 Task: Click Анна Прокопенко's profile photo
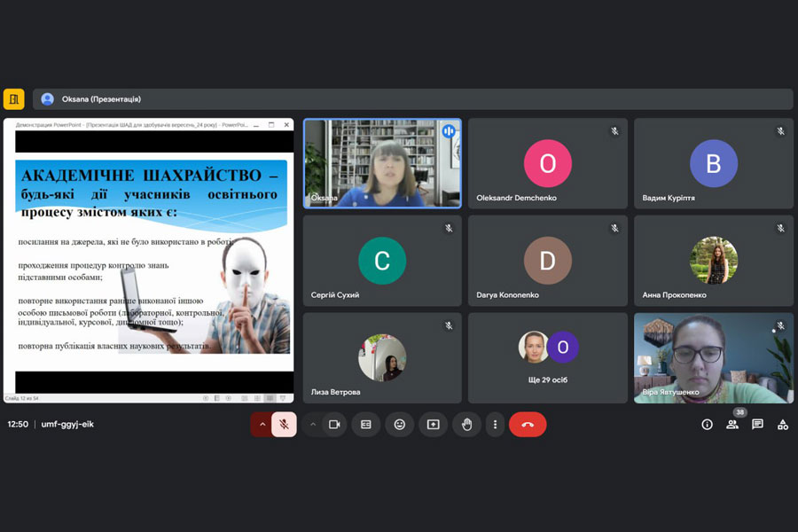(x=714, y=261)
